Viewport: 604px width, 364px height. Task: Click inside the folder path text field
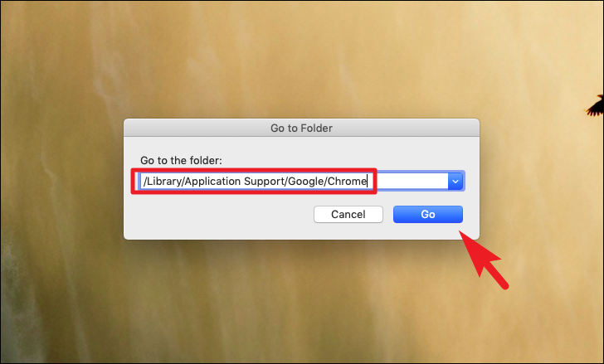tap(294, 182)
